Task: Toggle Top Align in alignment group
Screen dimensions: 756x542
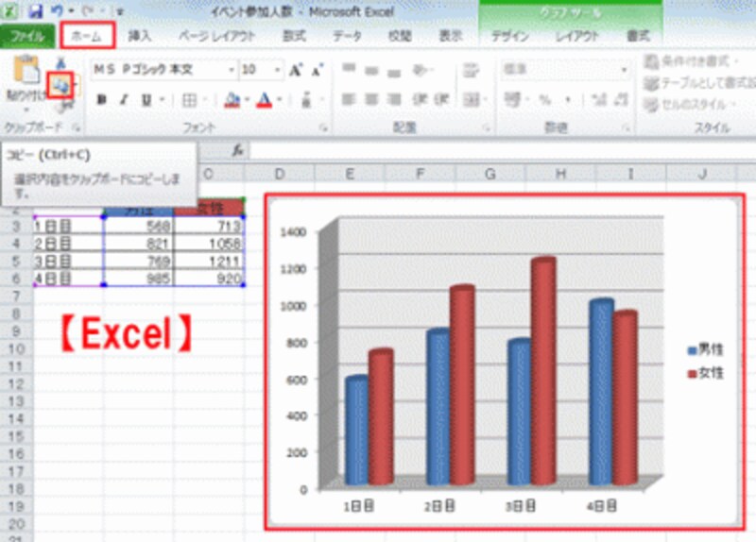Action: (x=349, y=69)
